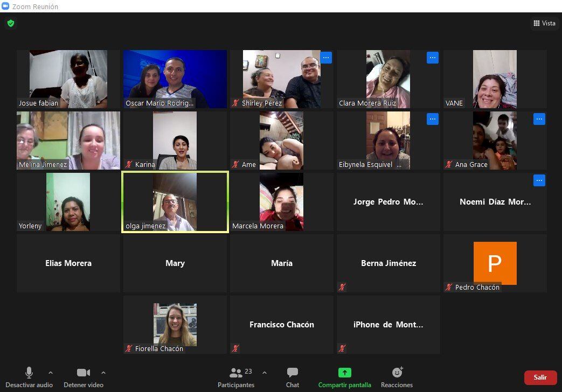Click the red Salir button
Image resolution: width=562 pixels, height=392 pixels.
540,377
